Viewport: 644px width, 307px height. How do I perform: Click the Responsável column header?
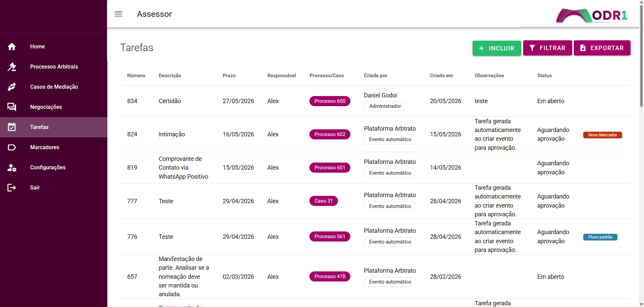coord(282,76)
